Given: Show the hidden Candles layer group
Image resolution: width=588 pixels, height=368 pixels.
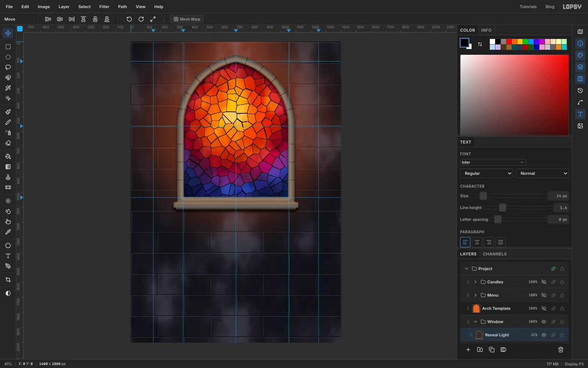Looking at the screenshot, I should (x=544, y=282).
